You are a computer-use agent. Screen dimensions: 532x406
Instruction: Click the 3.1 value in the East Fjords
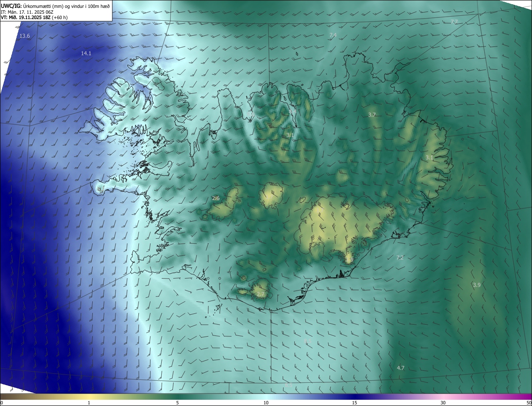click(429, 158)
